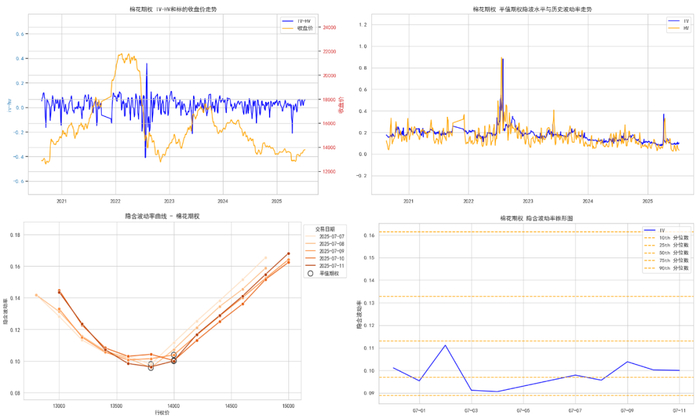Click the IV entry in cone chart legend
This screenshot has height=419, width=700.
point(654,230)
